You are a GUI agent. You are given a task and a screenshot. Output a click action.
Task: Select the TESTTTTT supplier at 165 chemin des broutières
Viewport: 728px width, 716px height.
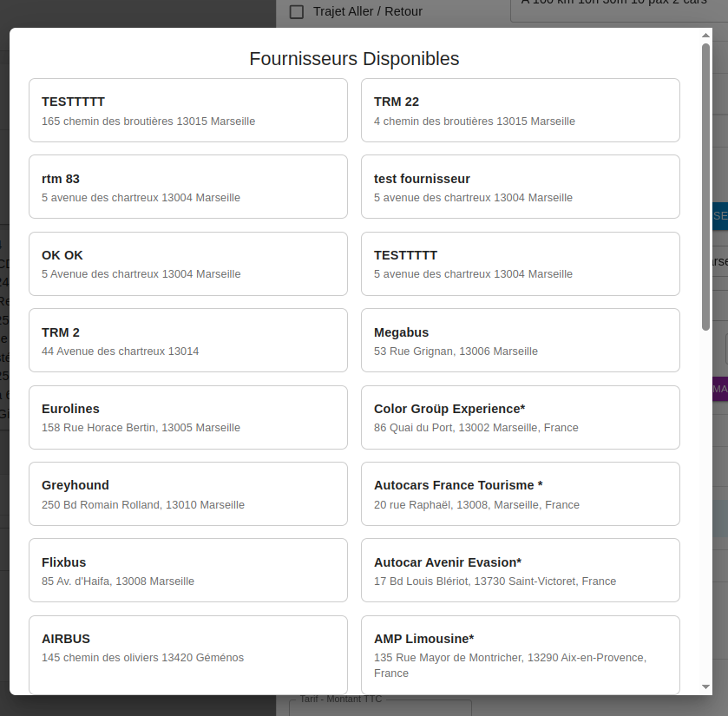click(x=187, y=110)
